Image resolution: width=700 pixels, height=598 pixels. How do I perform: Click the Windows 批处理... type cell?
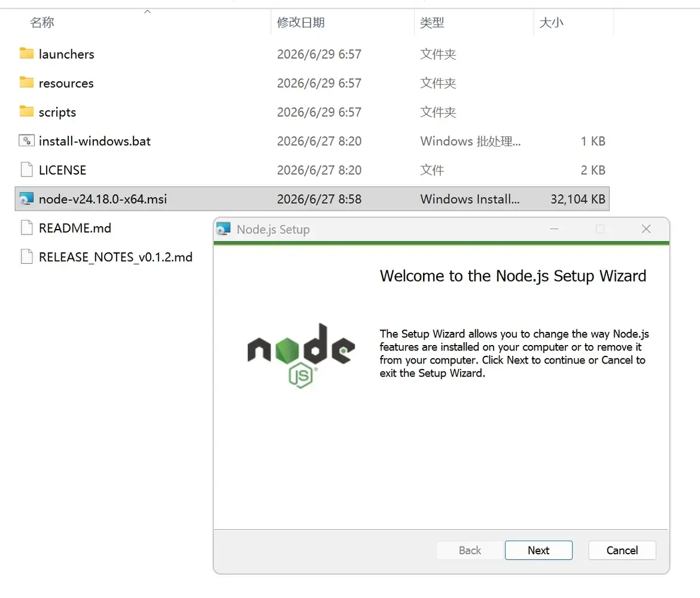tap(470, 141)
